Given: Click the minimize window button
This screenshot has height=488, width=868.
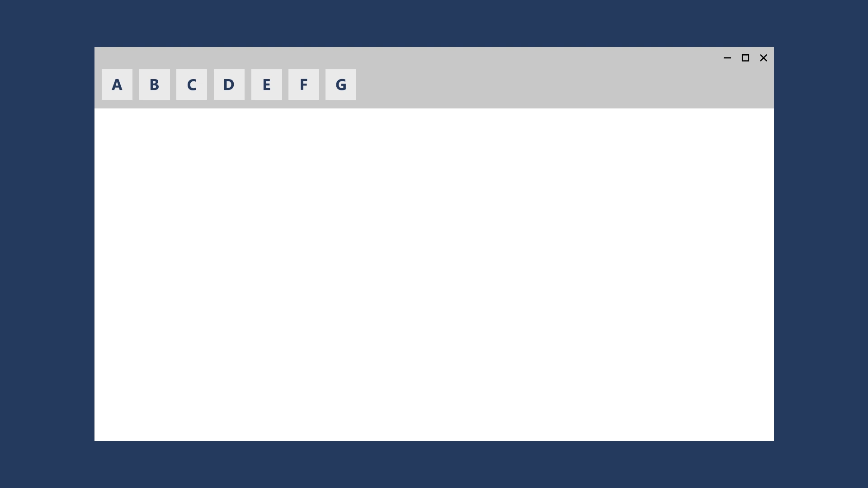Looking at the screenshot, I should 727,58.
